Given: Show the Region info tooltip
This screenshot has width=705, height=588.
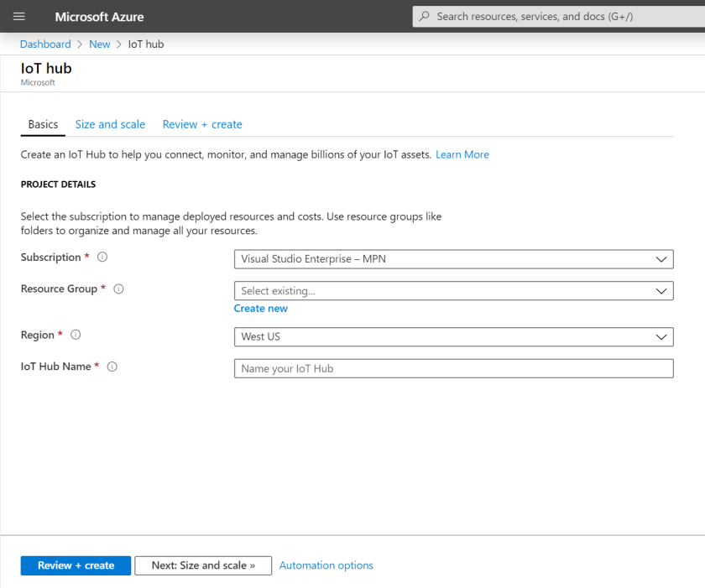Looking at the screenshot, I should pyautogui.click(x=76, y=334).
